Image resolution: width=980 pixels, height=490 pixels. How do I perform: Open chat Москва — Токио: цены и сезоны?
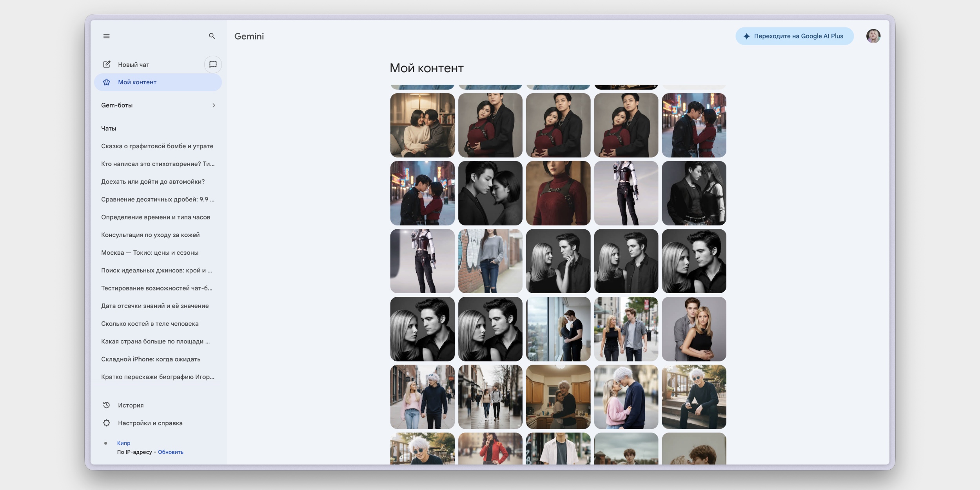pyautogui.click(x=150, y=253)
